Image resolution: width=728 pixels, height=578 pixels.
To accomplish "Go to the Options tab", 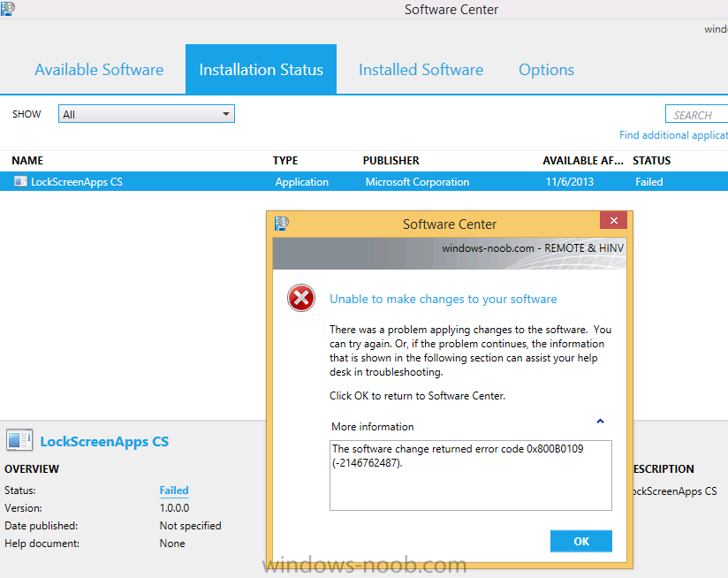I will tap(546, 70).
